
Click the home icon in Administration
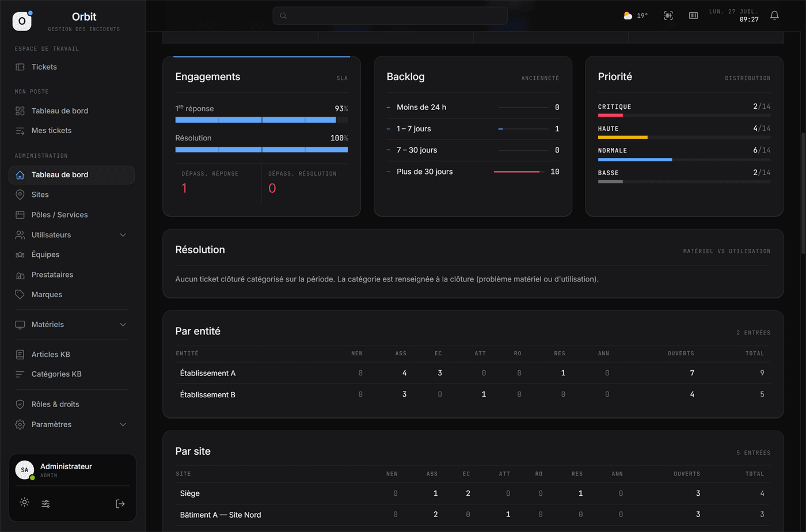[x=20, y=174]
